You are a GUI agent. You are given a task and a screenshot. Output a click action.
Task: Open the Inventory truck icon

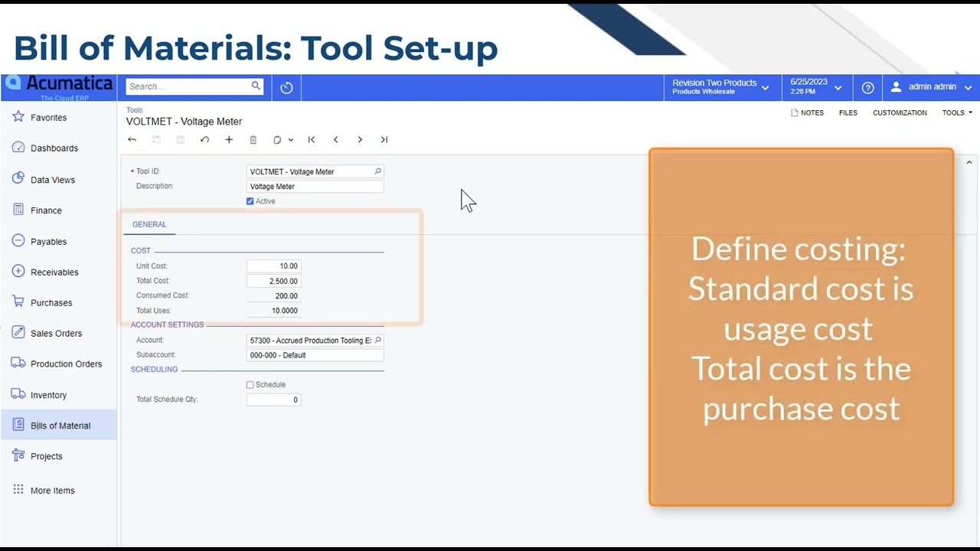pyautogui.click(x=18, y=395)
